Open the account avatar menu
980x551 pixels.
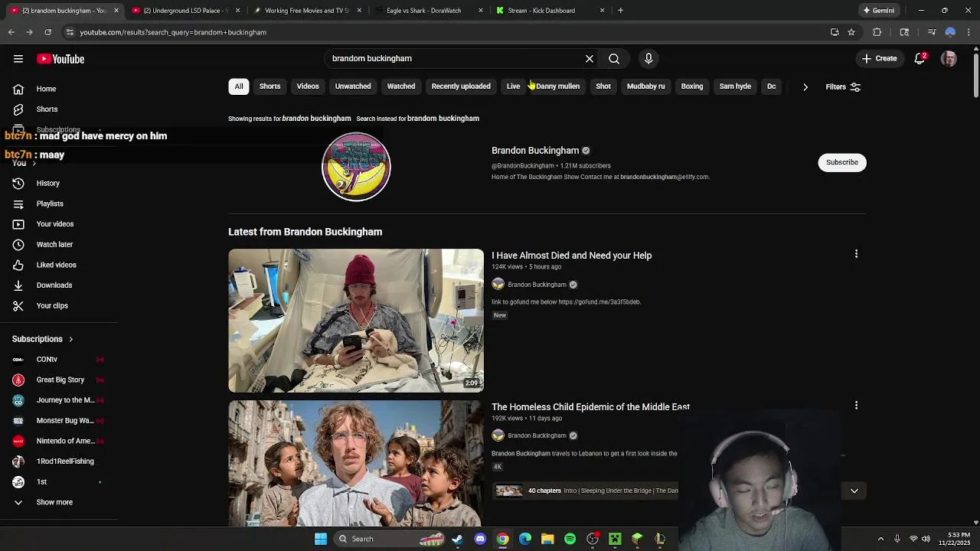(x=949, y=58)
